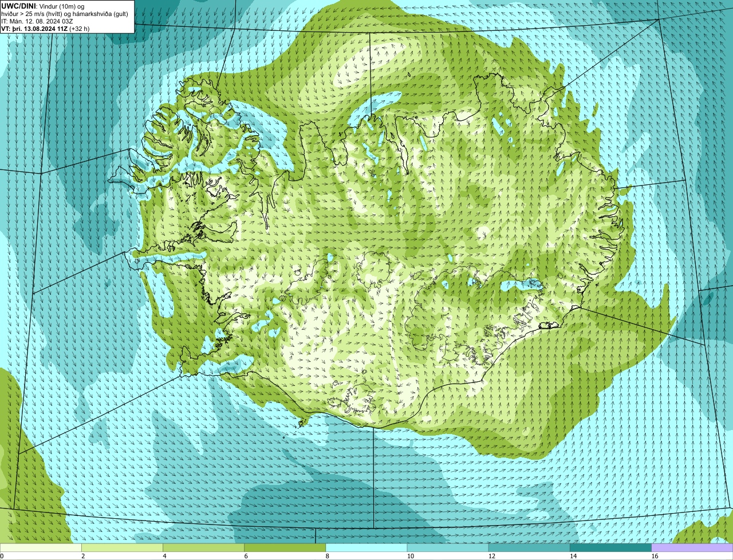Click the legend scale label "12"
The height and width of the screenshot is (560, 733).
(x=492, y=556)
